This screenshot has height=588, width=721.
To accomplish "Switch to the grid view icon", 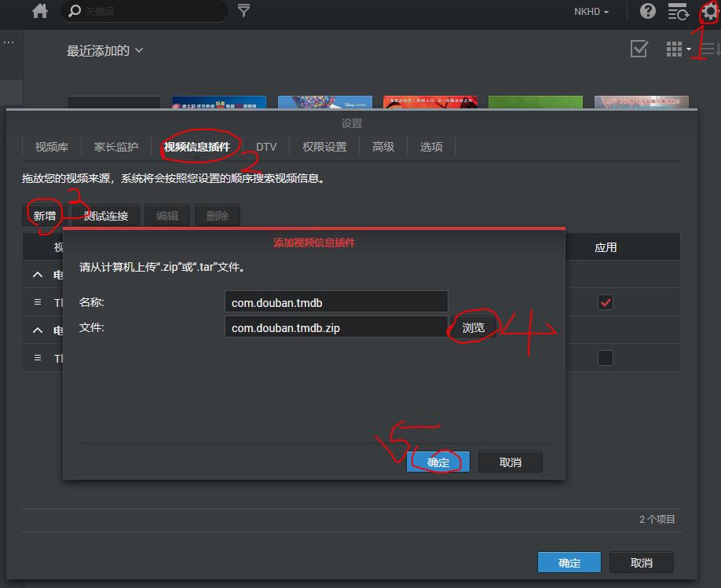I will pyautogui.click(x=674, y=49).
